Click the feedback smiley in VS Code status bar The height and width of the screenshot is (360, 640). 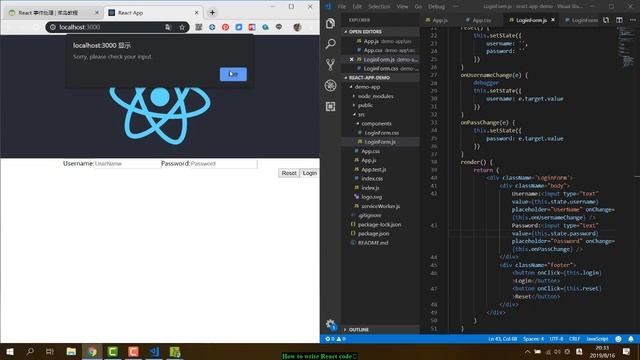(x=618, y=339)
